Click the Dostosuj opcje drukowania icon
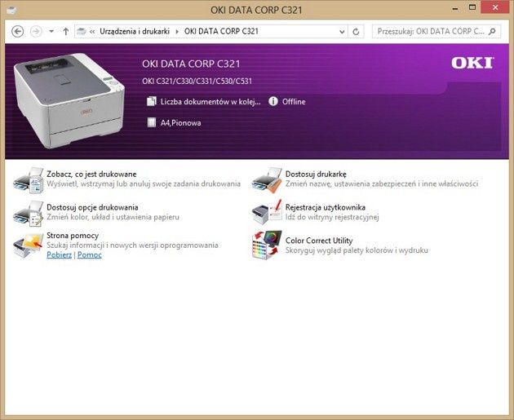 pos(29,214)
